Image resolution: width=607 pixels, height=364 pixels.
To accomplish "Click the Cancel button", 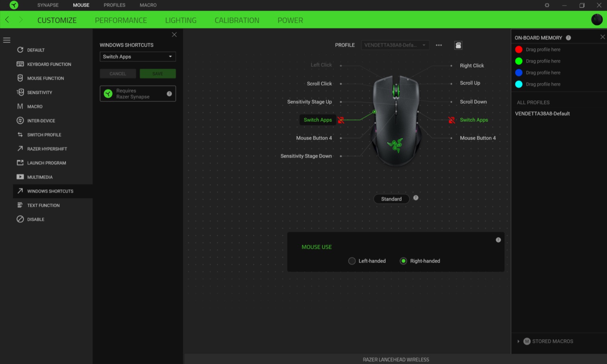I will (x=118, y=74).
